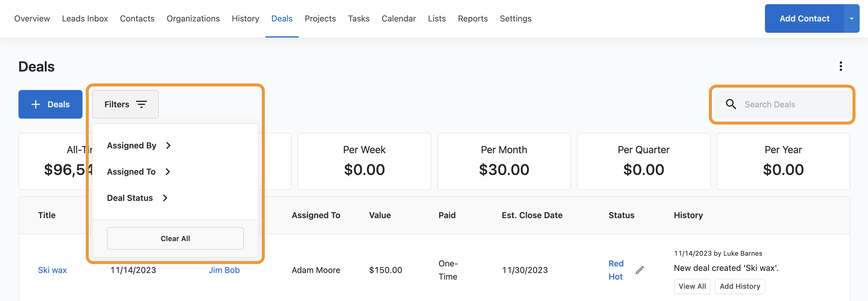Click the magnifier search icon
This screenshot has height=301, width=868.
730,104
